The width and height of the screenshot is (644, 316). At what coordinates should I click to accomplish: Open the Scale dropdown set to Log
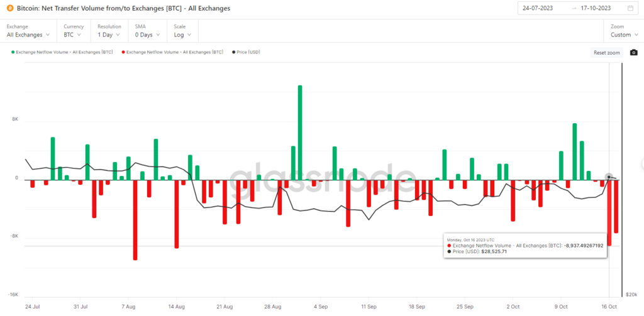[x=183, y=35]
